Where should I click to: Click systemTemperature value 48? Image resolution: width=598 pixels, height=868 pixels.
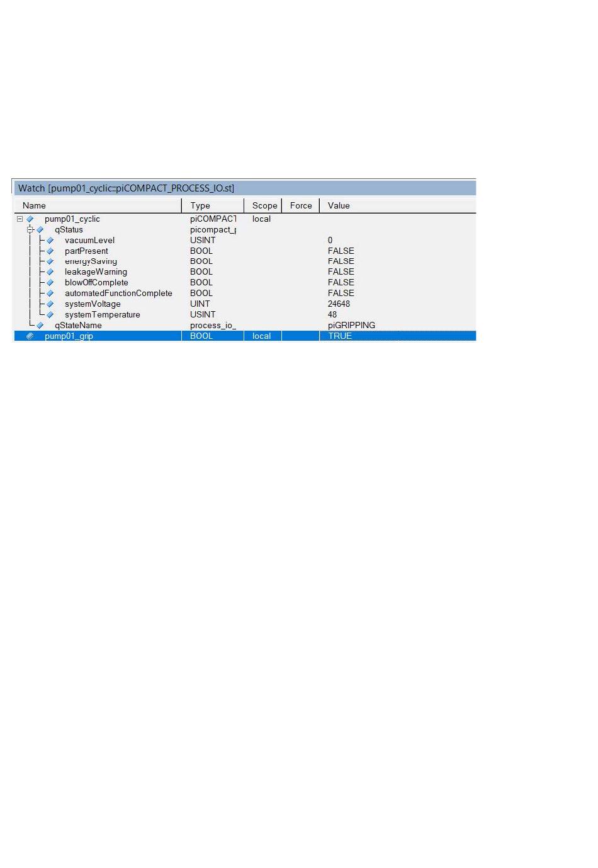[332, 315]
